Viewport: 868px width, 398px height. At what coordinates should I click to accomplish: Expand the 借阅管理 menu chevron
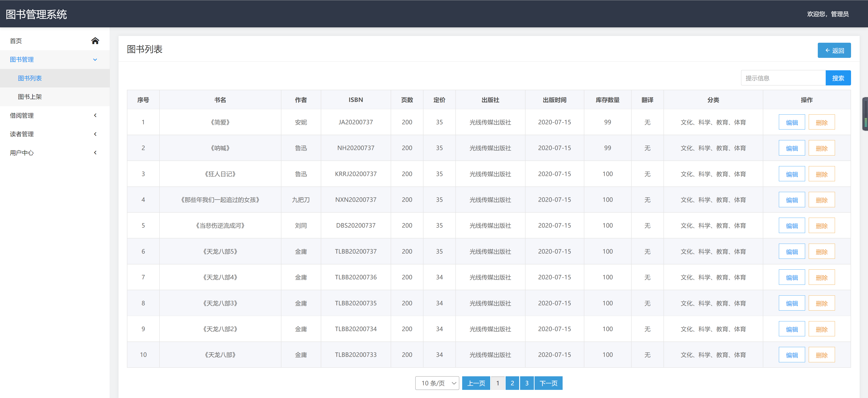click(x=95, y=115)
